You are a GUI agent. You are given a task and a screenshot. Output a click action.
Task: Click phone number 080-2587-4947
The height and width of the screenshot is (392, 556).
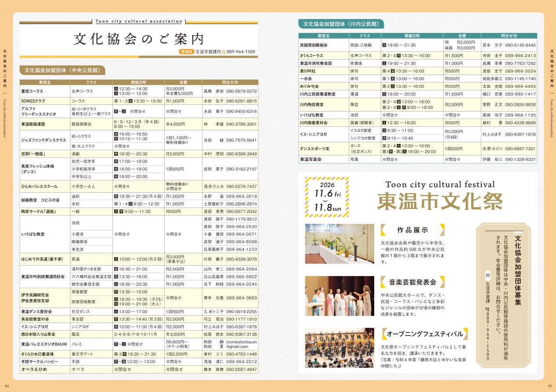point(242,370)
